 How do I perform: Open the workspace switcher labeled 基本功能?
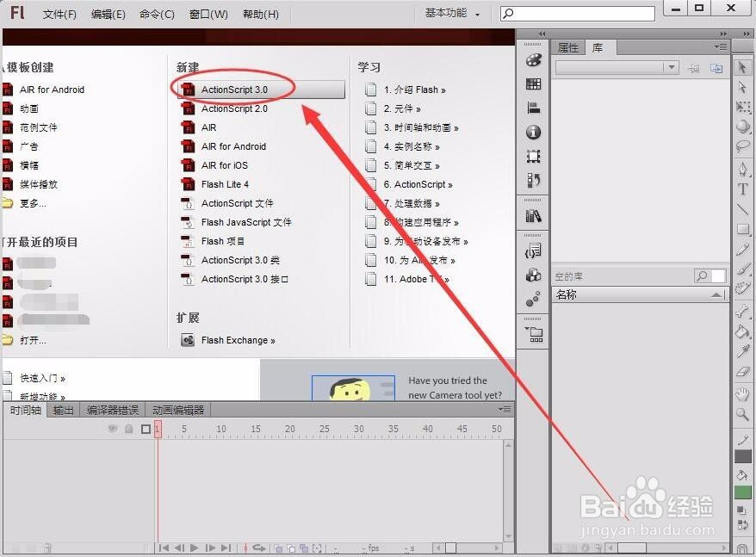[x=447, y=14]
